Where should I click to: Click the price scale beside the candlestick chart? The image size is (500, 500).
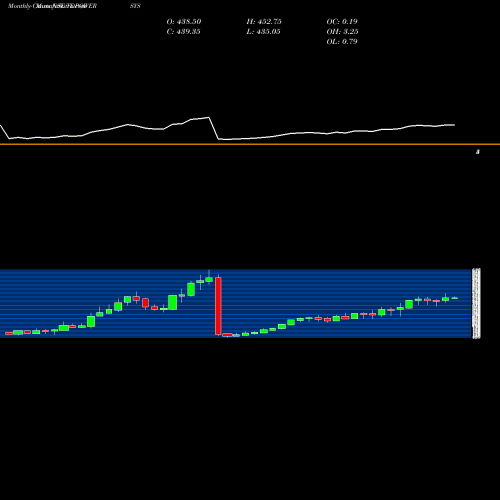(476, 303)
